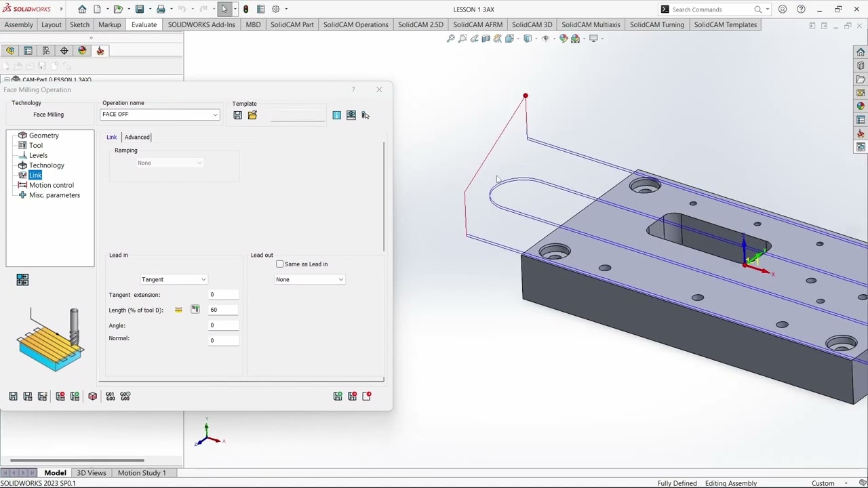Click the Load template folder icon

[x=252, y=115]
